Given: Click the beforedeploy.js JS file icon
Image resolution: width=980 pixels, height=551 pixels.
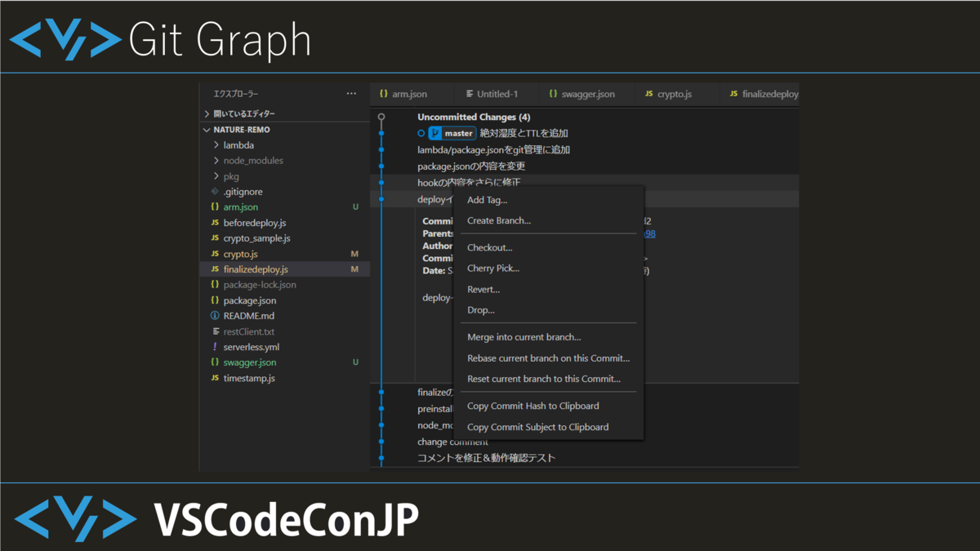Looking at the screenshot, I should pyautogui.click(x=215, y=223).
